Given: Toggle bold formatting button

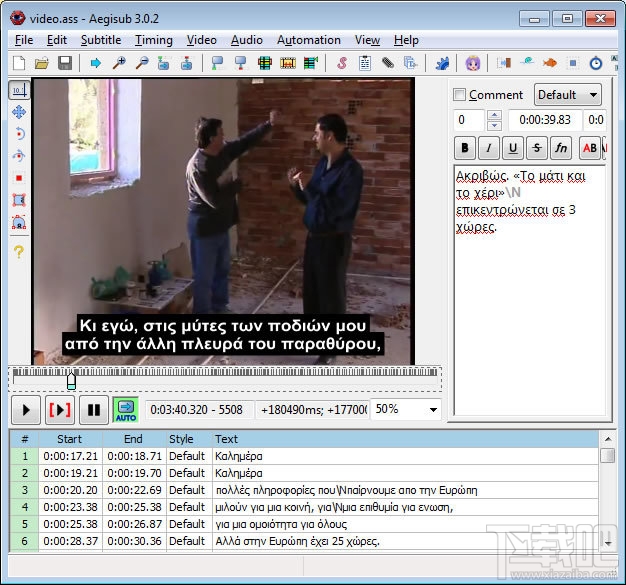Looking at the screenshot, I should pyautogui.click(x=465, y=148).
